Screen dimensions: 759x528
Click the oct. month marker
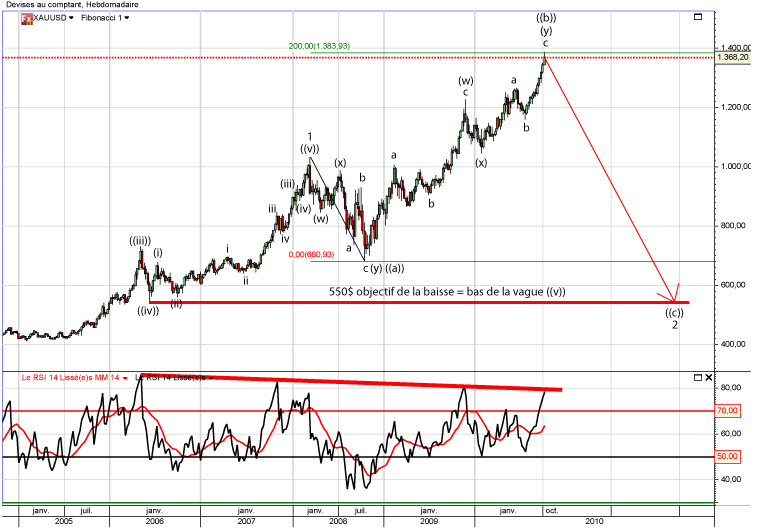[551, 511]
